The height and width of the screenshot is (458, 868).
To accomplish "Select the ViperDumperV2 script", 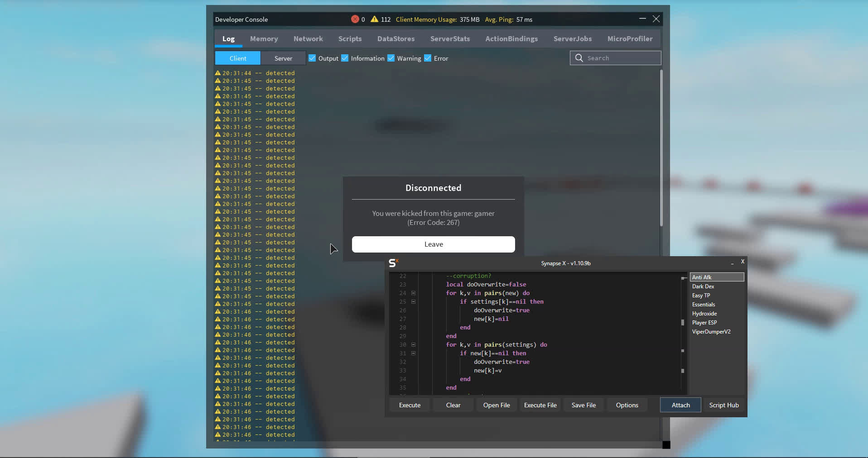I will point(717,332).
